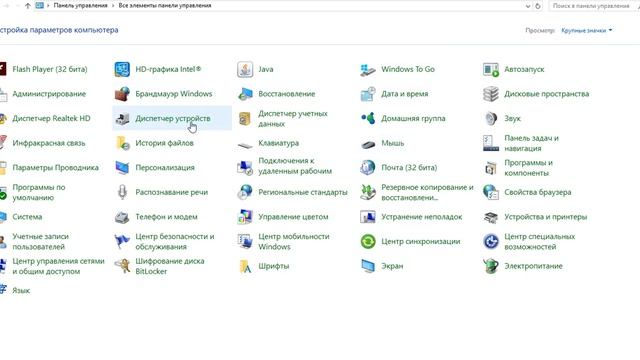Click the Клавиатура keyboard icon
Image resolution: width=640 pixels, height=360 pixels.
[x=245, y=145]
